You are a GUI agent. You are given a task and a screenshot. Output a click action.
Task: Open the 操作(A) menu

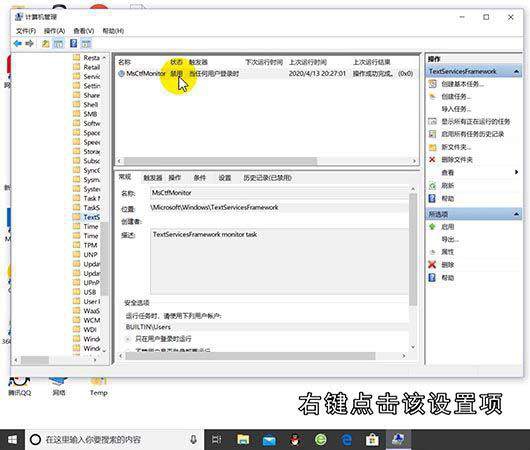coord(54,31)
